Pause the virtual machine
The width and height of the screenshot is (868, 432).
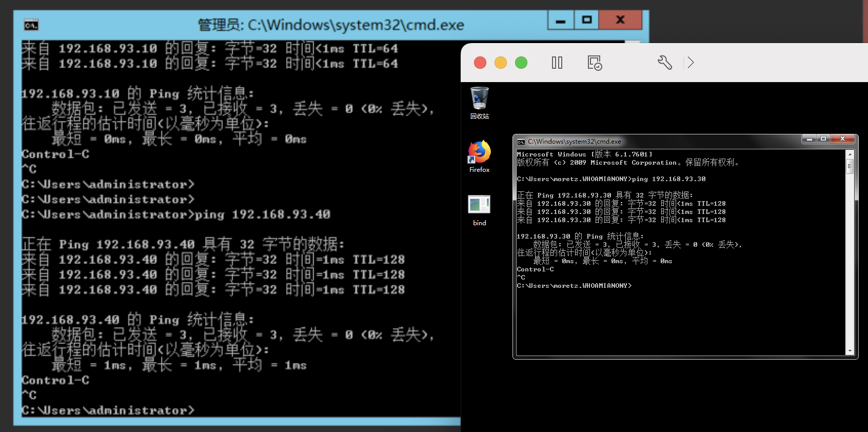click(x=557, y=63)
